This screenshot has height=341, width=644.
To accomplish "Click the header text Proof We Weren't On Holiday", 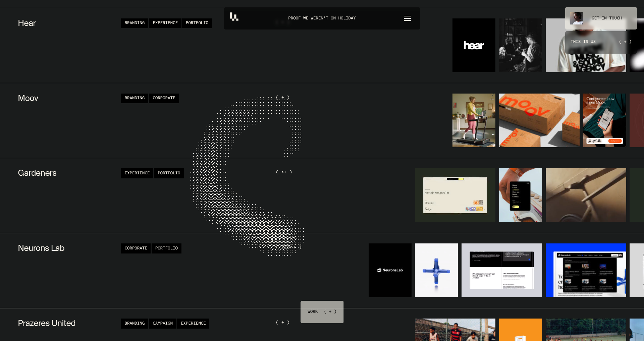I will (x=322, y=18).
